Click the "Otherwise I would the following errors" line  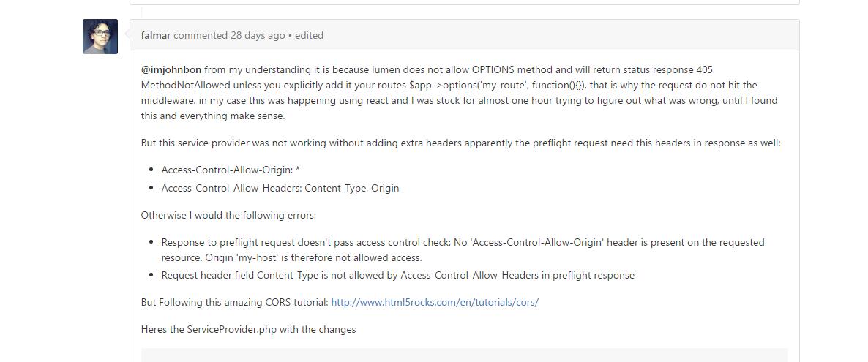point(228,215)
